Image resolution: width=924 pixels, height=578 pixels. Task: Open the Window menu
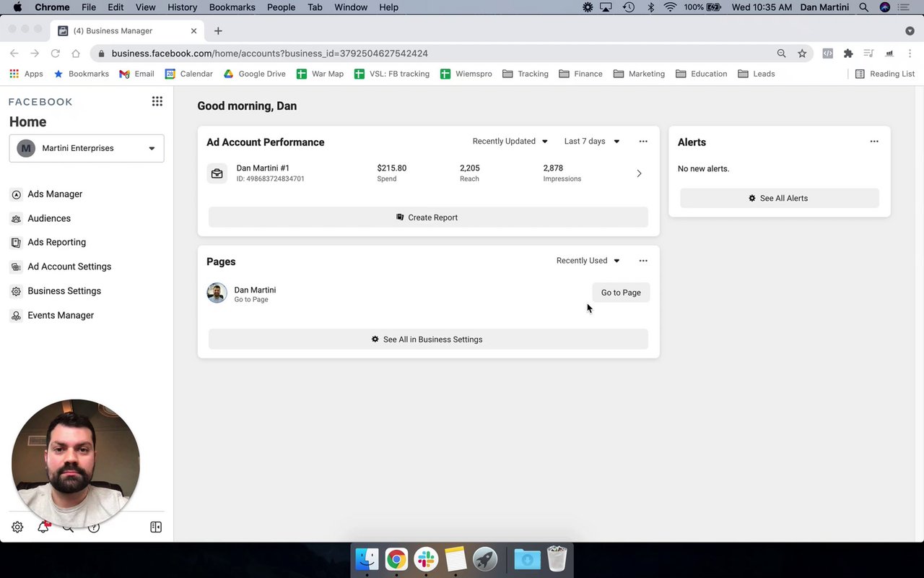click(x=351, y=7)
